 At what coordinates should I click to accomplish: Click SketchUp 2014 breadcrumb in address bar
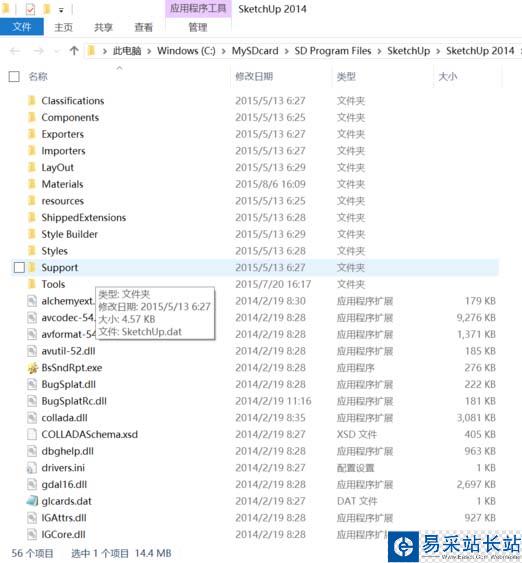click(x=480, y=51)
